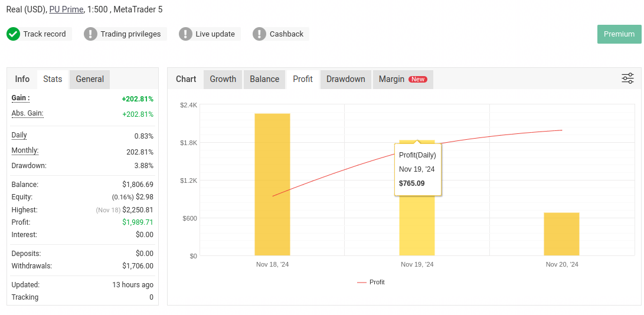
Task: Click the green Track record checkmark icon
Action: pyautogui.click(x=13, y=34)
